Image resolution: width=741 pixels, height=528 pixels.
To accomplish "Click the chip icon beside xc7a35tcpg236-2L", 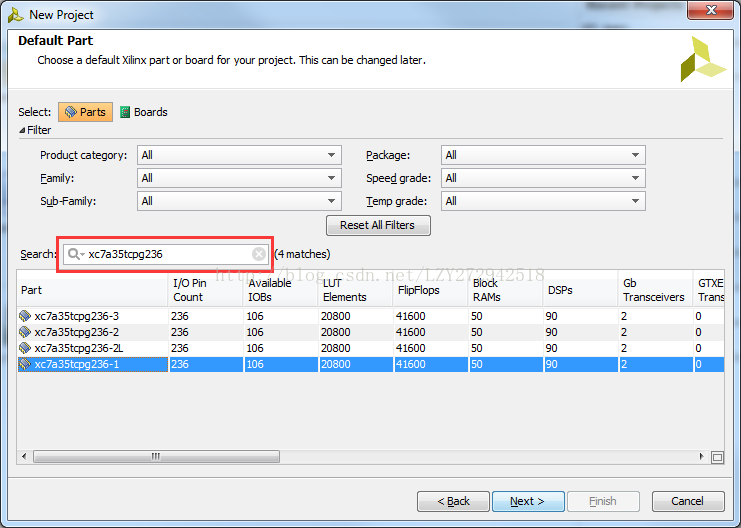I will [25, 348].
